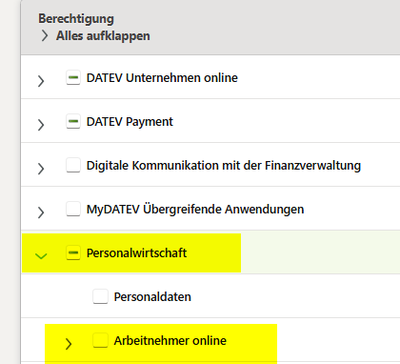Click the chevron beside Alles aufklappen
The height and width of the screenshot is (364, 400).
point(44,36)
